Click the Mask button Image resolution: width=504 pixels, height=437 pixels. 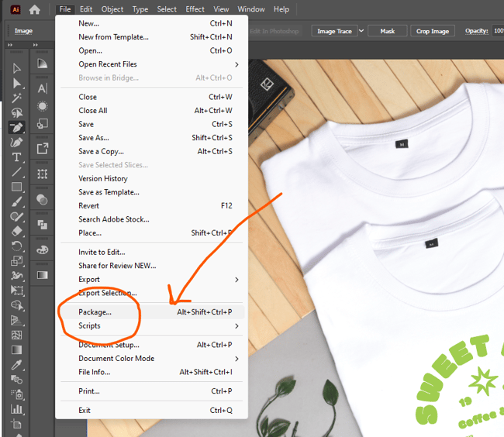tap(388, 31)
